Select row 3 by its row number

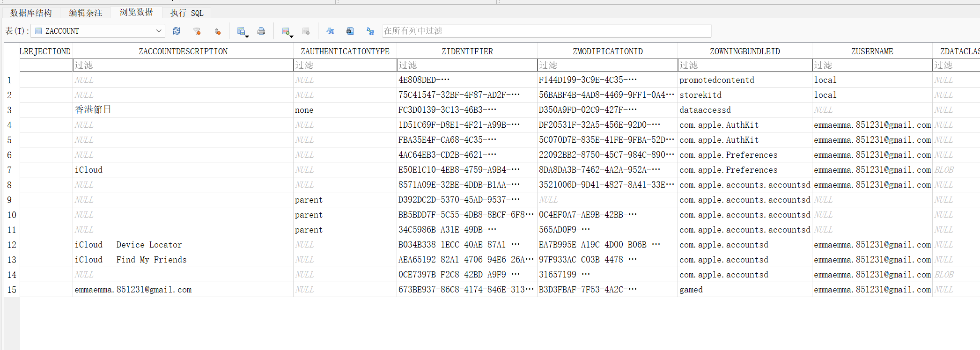(12, 110)
